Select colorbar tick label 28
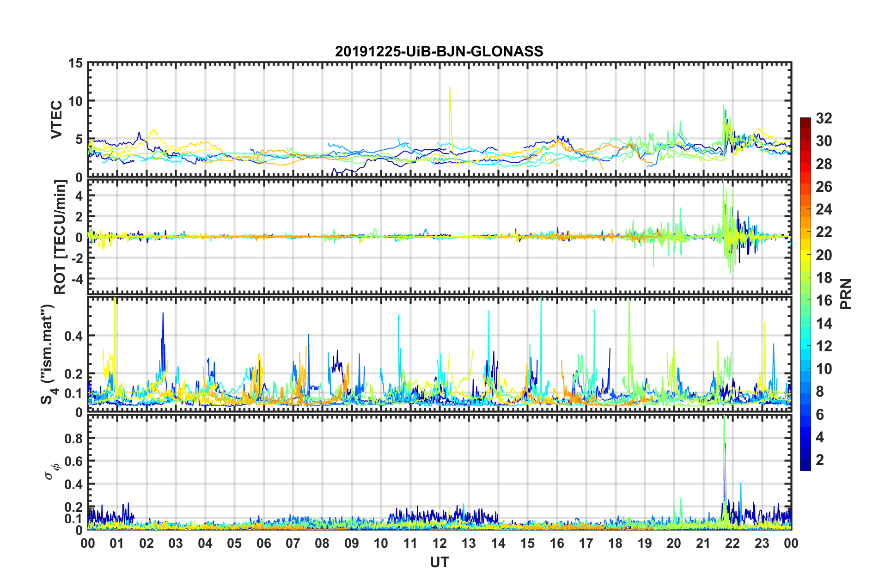Screen dimensions: 879x588 pos(824,164)
